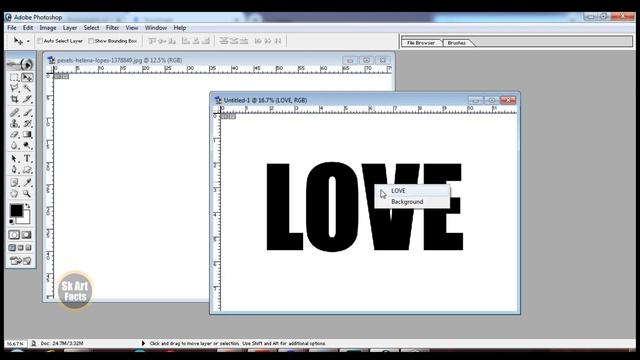Select the Path Selection tool
Image resolution: width=640 pixels, height=360 pixels.
(14, 158)
